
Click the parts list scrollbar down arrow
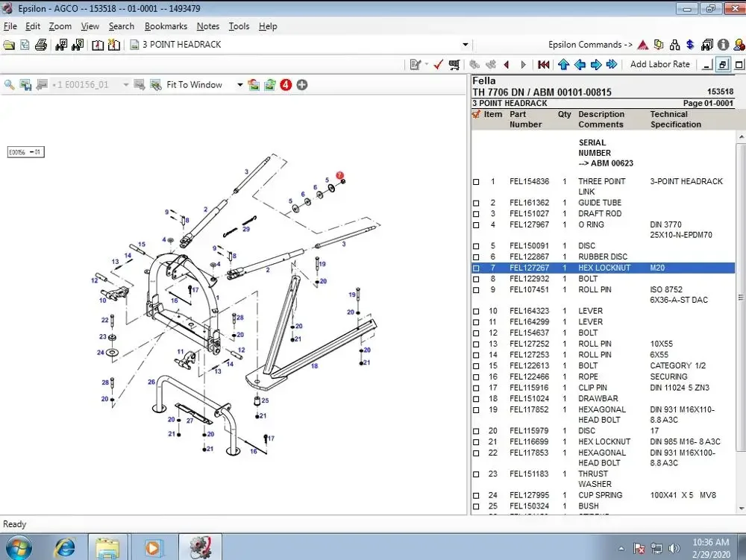pos(740,509)
